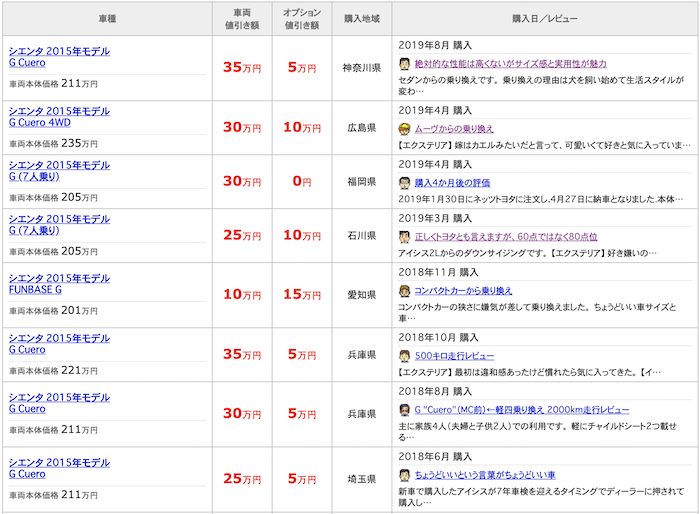
Task: Click the 石川県 region cell
Action: tap(362, 235)
